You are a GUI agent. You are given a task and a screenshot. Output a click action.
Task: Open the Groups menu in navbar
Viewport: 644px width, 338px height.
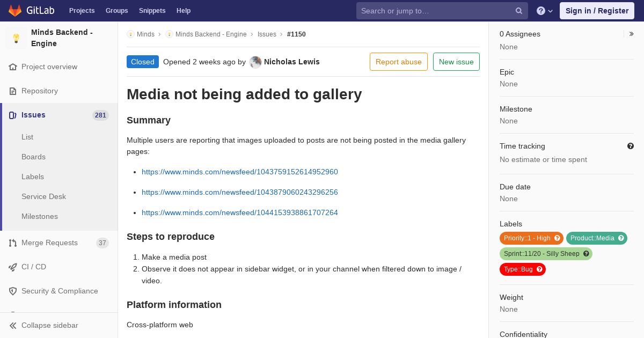(x=117, y=11)
